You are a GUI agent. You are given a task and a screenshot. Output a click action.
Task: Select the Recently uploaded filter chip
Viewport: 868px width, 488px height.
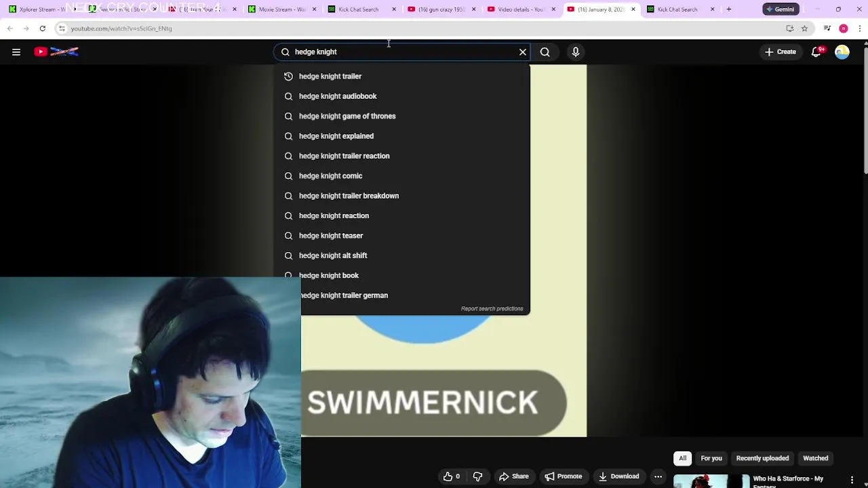tap(762, 458)
